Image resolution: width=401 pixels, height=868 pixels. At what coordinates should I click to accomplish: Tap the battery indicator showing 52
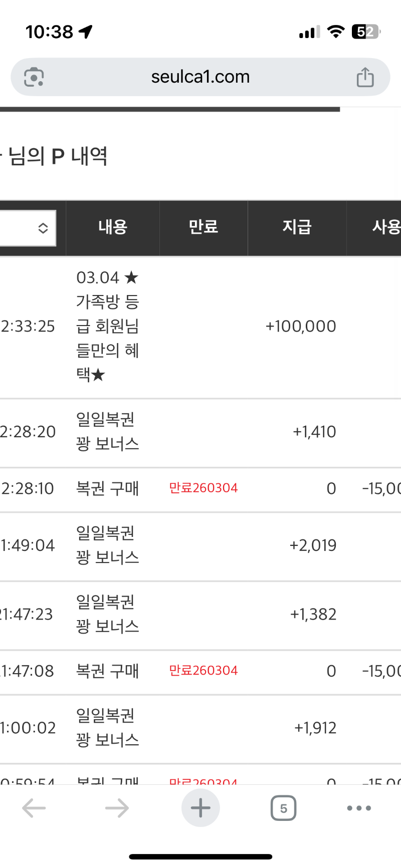(365, 32)
